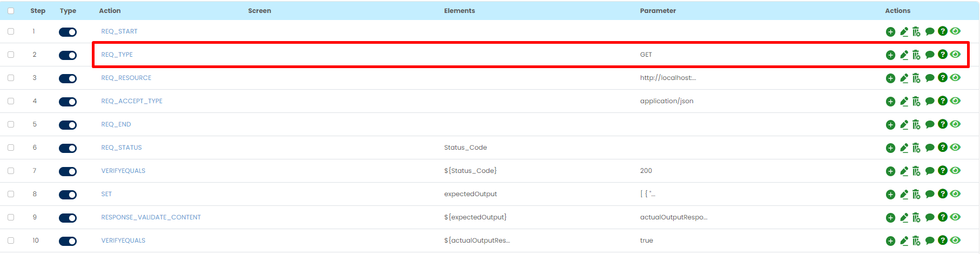This screenshot has width=980, height=254.
Task: Open comment bubble for REQ_ACCEPT_TYPE step
Action: (930, 102)
